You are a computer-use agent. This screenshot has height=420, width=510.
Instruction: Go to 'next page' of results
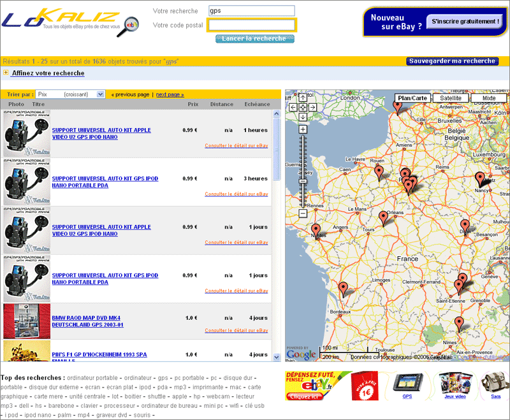point(170,94)
